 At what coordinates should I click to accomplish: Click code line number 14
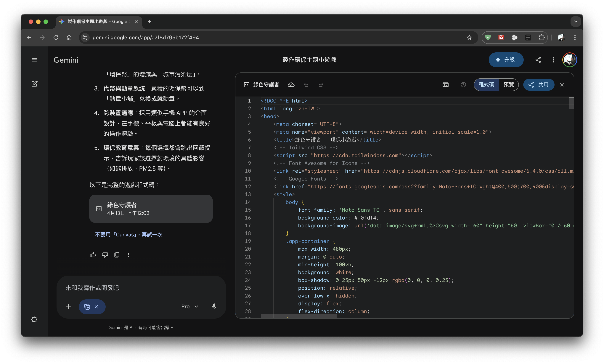pos(248,202)
